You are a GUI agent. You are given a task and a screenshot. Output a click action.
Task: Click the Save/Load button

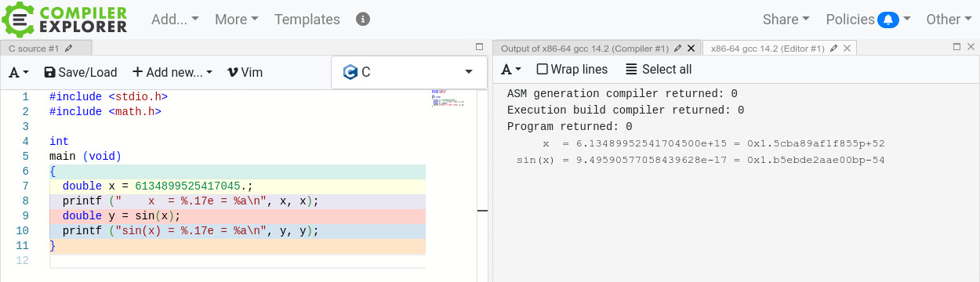click(x=80, y=72)
